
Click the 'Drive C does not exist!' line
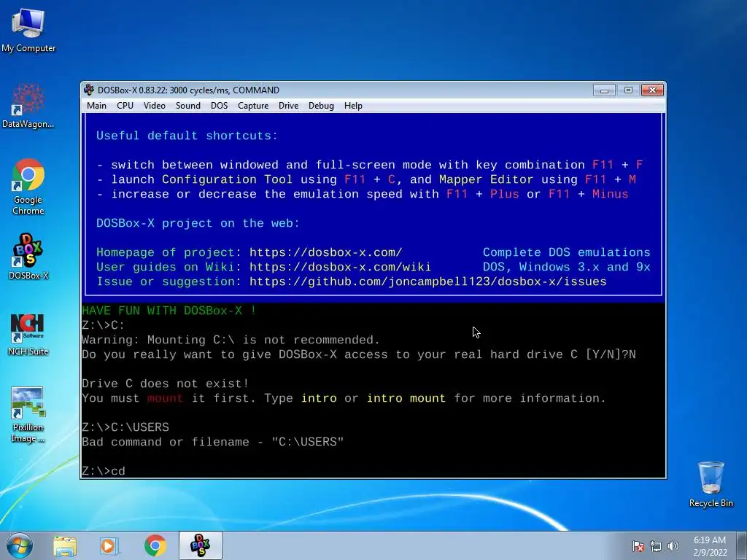tap(165, 384)
